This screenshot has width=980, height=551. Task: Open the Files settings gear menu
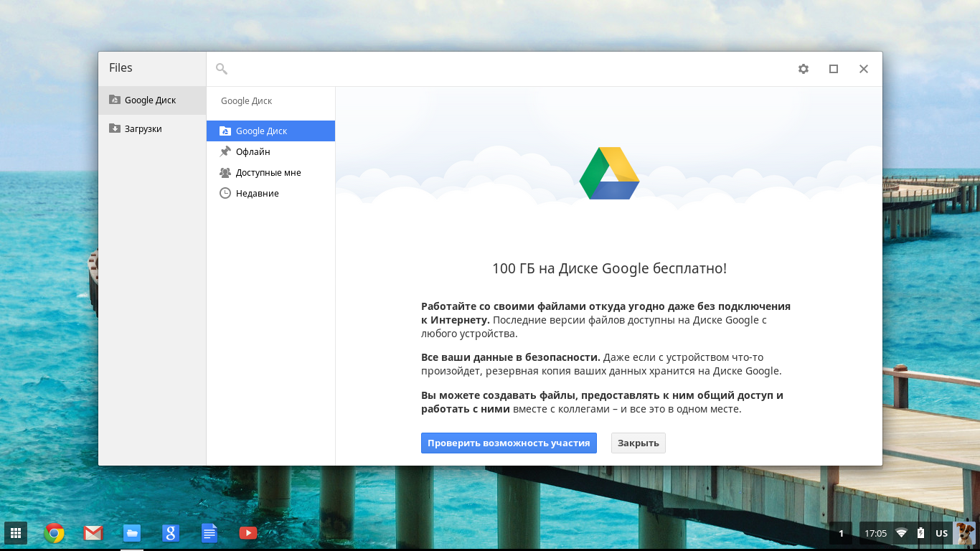[x=804, y=69]
